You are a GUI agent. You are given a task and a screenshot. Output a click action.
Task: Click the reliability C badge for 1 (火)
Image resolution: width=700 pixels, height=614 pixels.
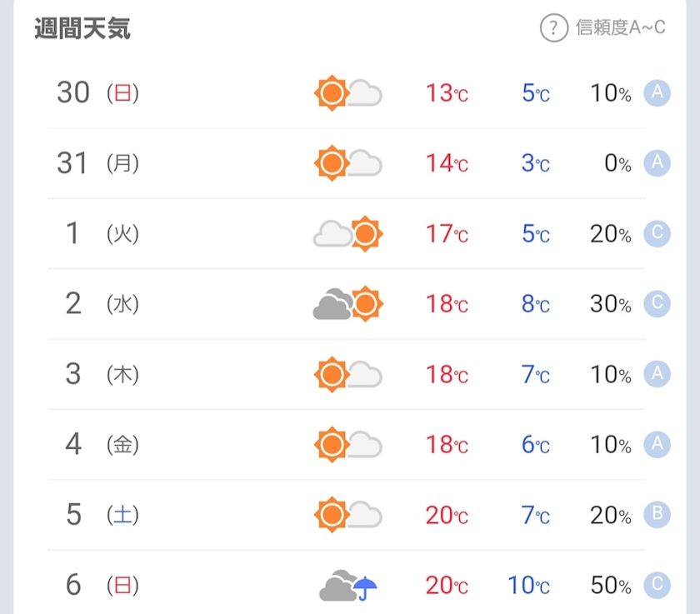tap(657, 233)
